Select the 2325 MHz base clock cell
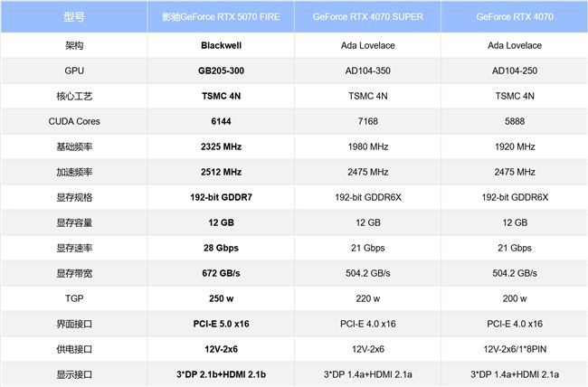 [221, 146]
